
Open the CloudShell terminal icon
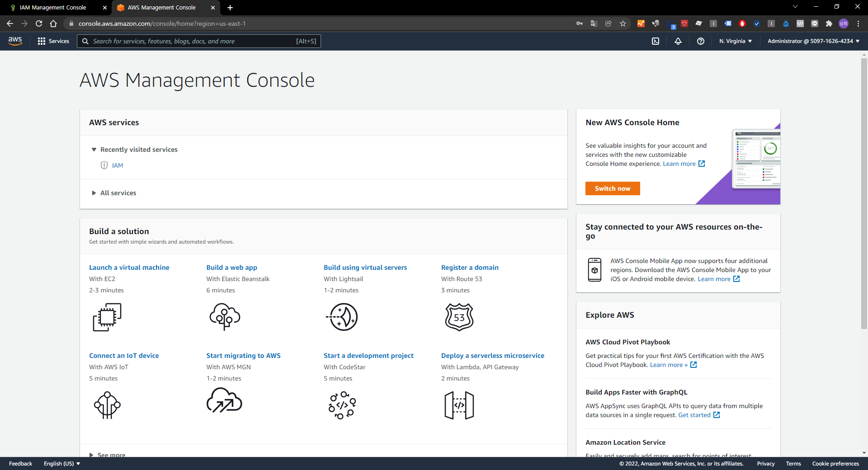(656, 41)
